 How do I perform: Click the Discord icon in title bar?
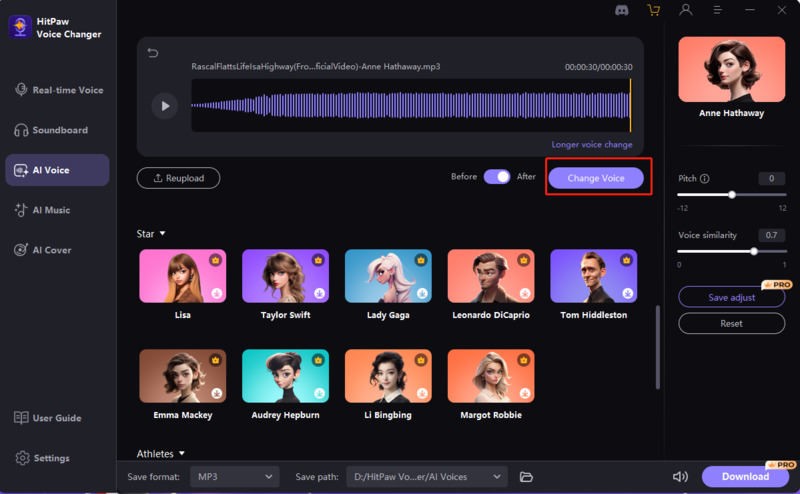623,10
